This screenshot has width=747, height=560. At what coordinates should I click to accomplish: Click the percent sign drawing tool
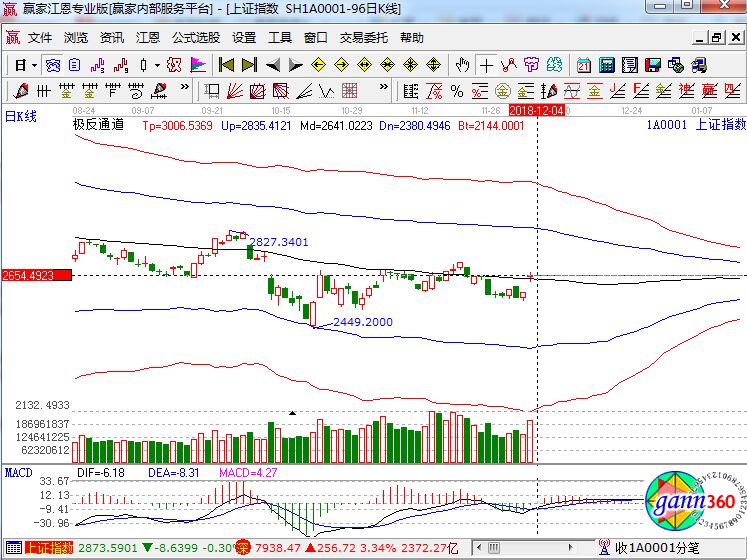coord(456,91)
